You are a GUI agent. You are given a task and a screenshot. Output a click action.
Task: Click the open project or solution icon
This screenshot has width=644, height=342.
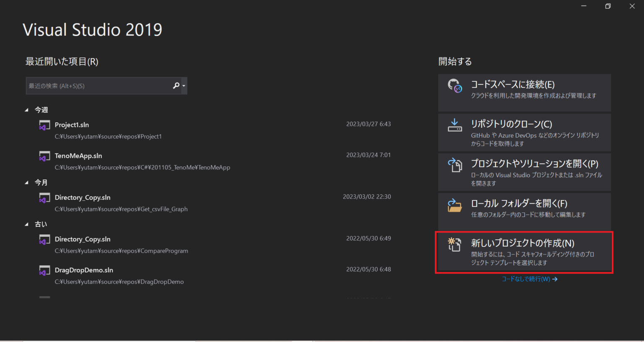click(455, 165)
